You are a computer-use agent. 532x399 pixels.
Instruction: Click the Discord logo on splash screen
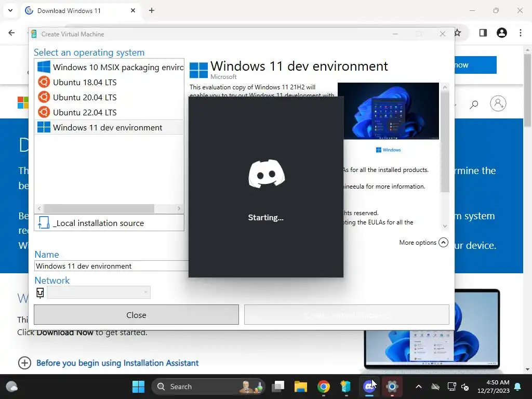point(267,174)
